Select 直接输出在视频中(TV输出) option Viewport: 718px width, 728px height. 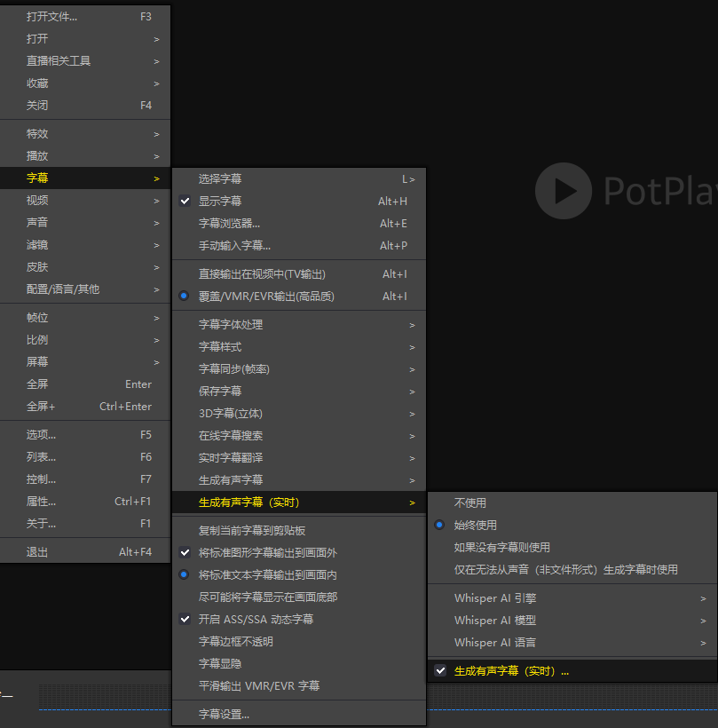point(299,274)
